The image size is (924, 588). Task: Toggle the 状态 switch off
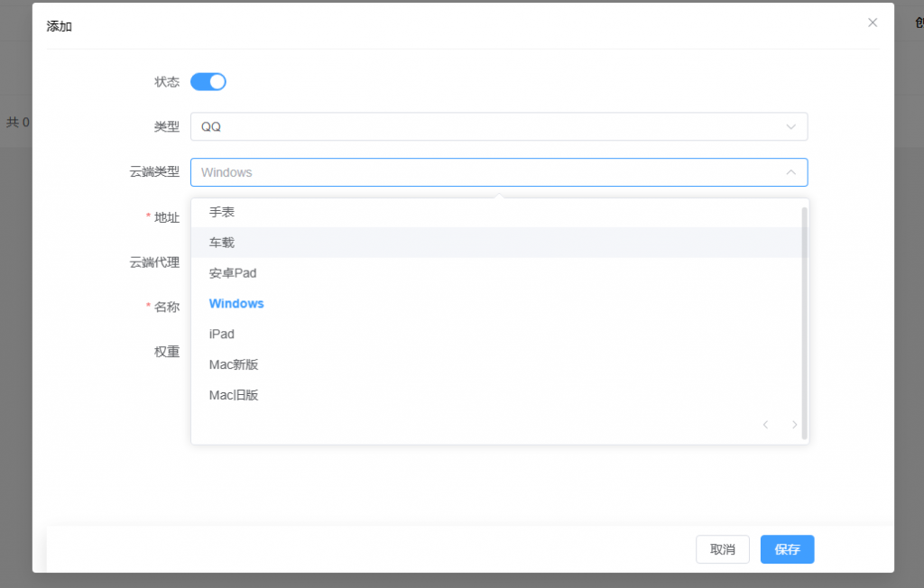pyautogui.click(x=208, y=82)
